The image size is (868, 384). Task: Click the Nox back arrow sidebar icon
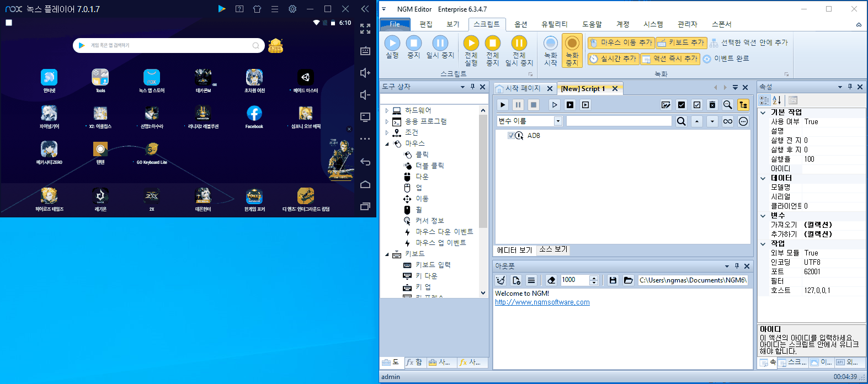click(365, 162)
